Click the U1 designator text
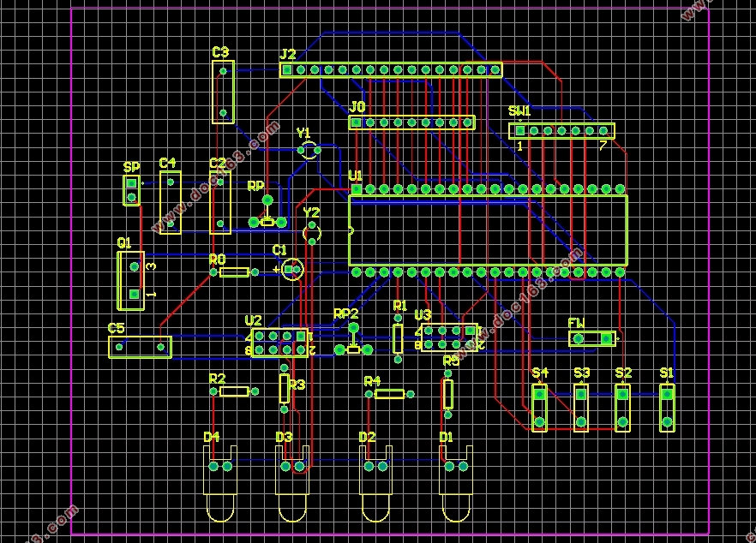756x543 pixels. 355,176
